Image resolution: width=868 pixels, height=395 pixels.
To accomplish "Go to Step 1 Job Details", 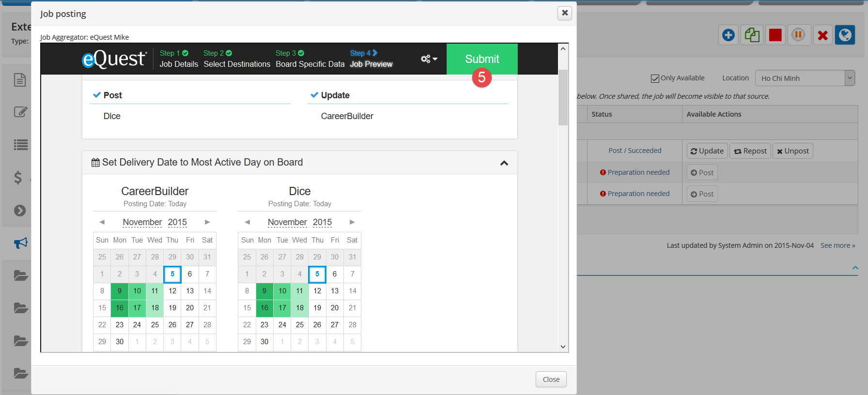I will [x=179, y=59].
